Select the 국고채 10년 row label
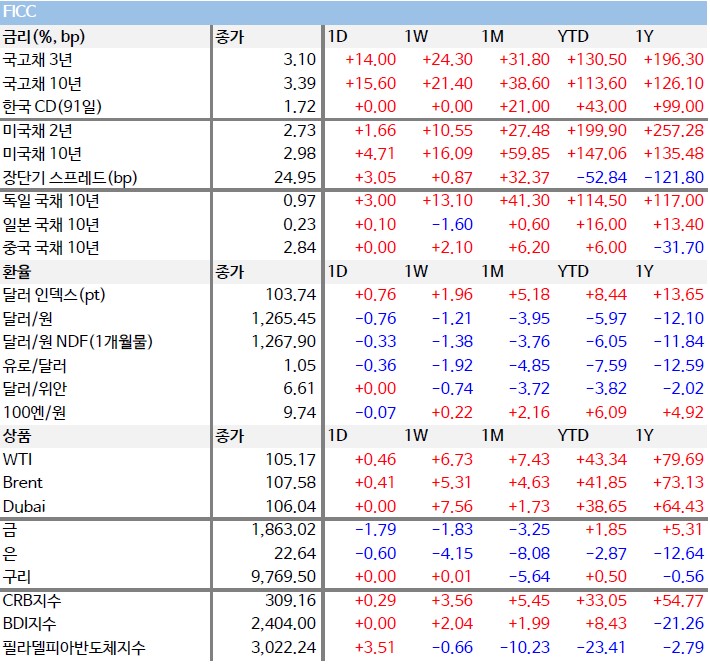 42,83
